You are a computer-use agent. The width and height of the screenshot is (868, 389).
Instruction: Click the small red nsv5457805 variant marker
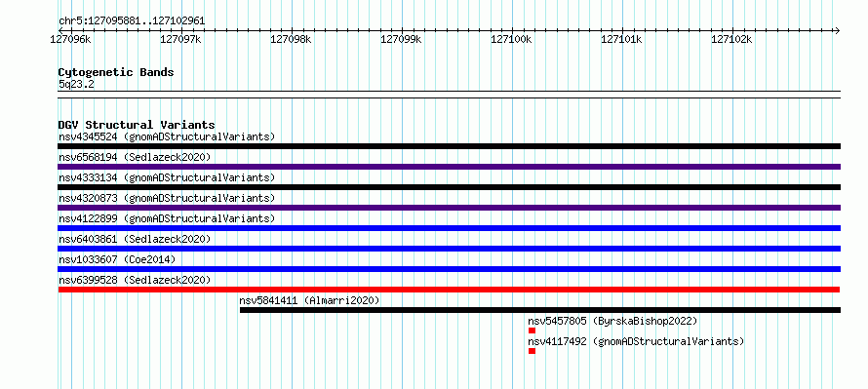[x=532, y=331]
